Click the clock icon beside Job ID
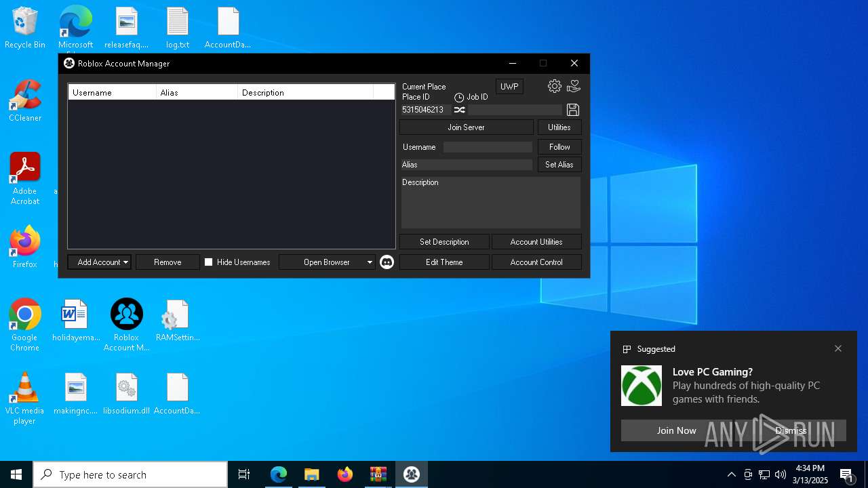 459,98
